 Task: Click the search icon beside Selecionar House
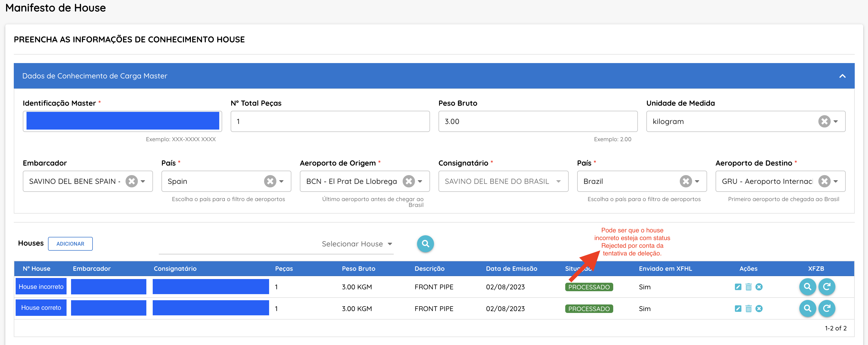pos(425,244)
